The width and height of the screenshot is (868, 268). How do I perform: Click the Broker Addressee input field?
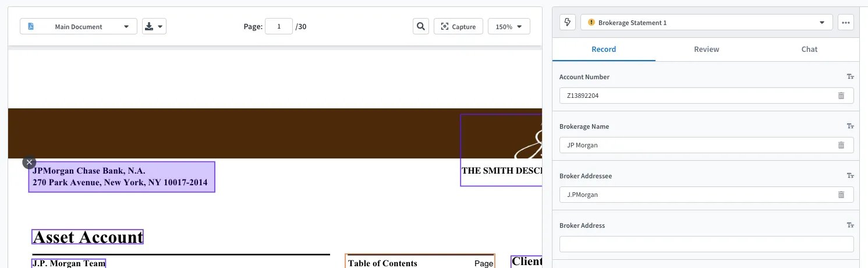[x=707, y=195]
